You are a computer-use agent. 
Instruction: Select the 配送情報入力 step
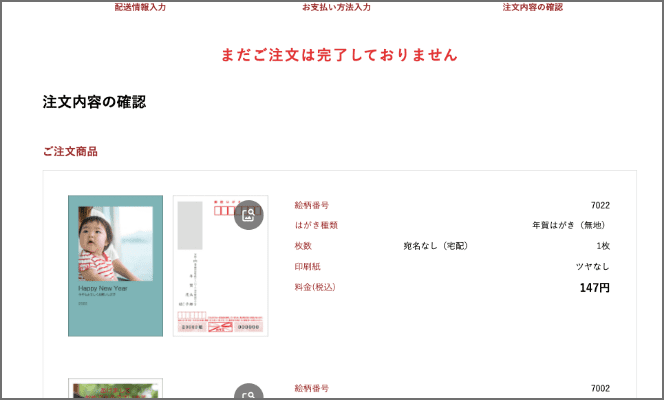pyautogui.click(x=140, y=7)
